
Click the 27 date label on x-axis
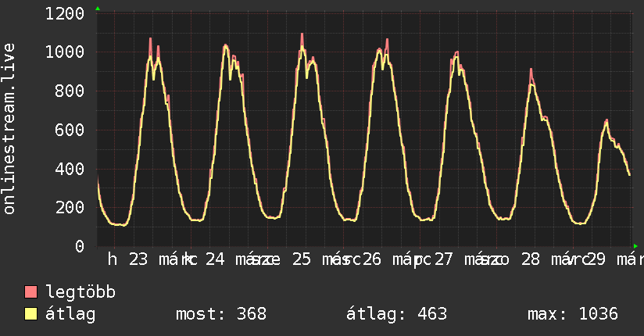coord(444,259)
